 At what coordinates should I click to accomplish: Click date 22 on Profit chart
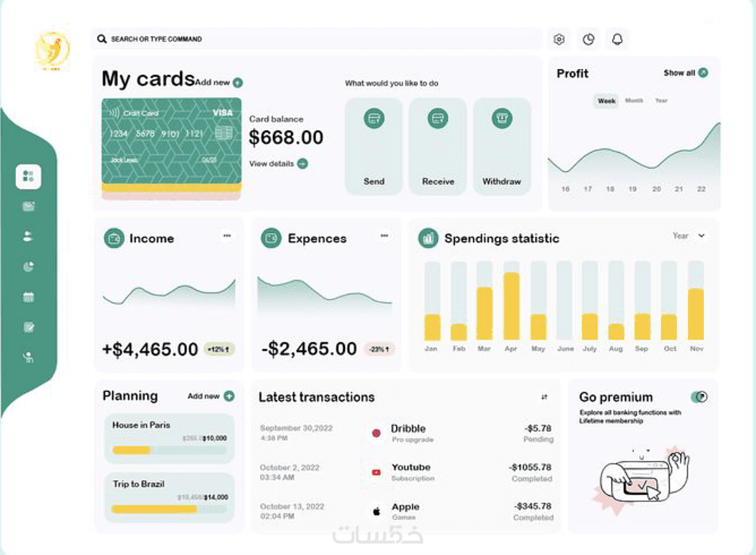(x=701, y=188)
